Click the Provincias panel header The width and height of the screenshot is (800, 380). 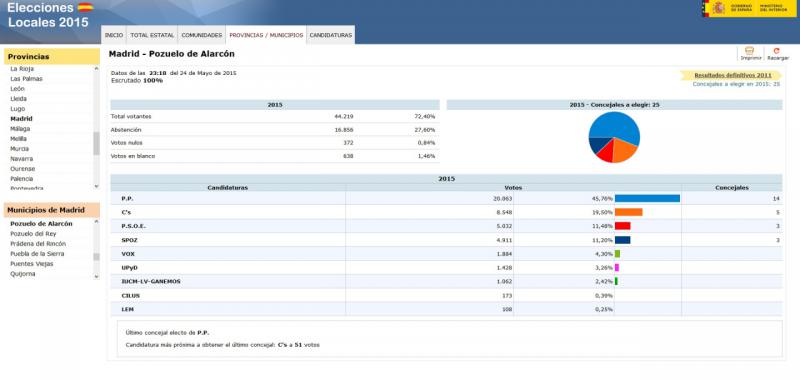pos(52,57)
